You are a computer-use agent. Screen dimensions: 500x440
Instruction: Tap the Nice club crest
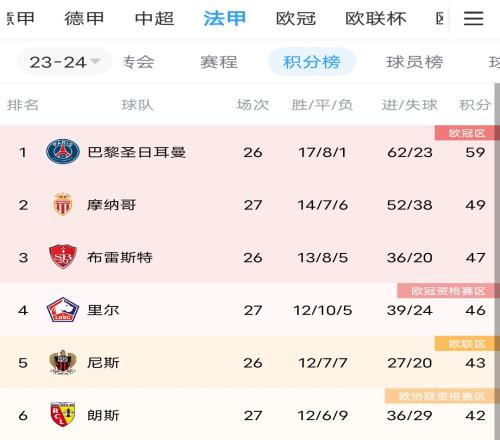(x=63, y=362)
